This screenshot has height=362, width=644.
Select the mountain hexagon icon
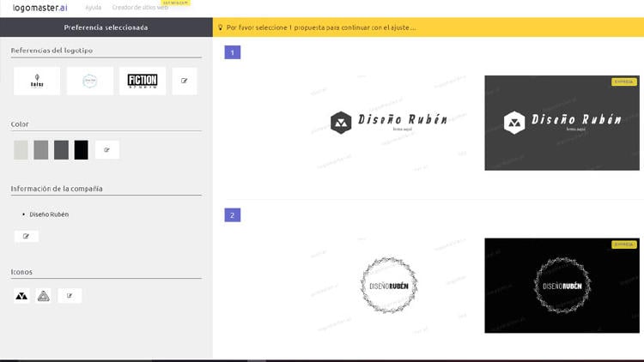point(22,296)
